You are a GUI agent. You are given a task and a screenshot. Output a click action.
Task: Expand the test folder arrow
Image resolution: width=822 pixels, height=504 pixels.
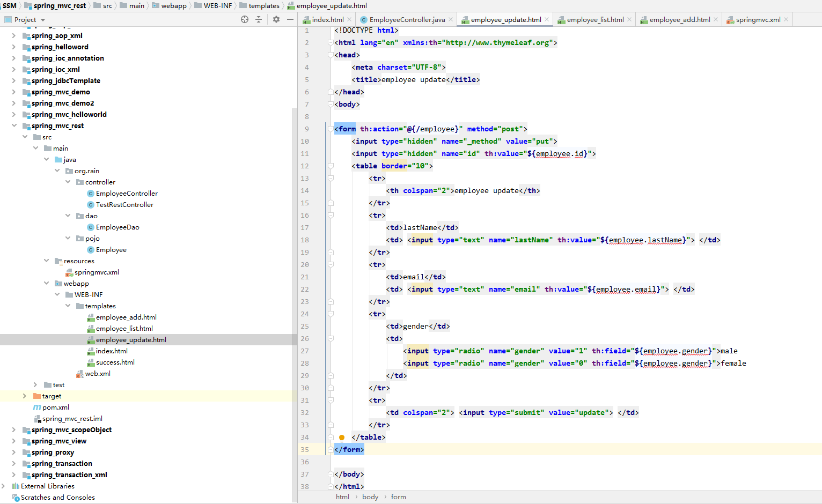click(x=35, y=385)
